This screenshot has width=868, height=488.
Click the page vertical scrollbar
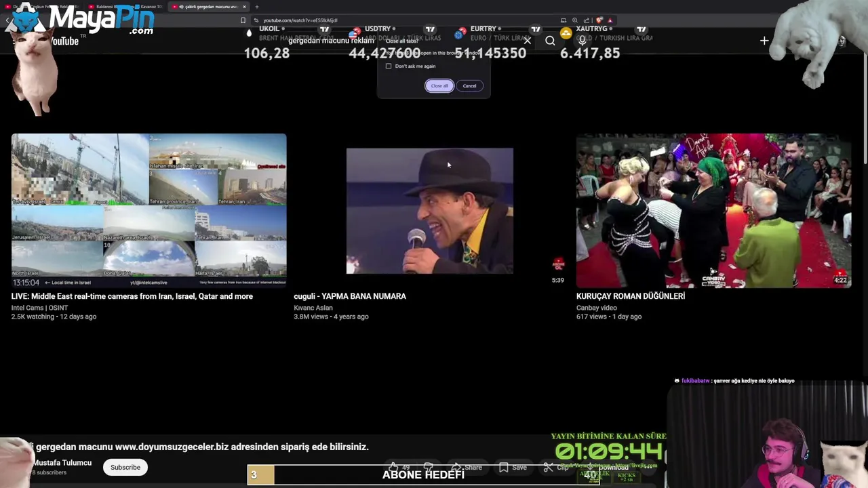[x=865, y=108]
